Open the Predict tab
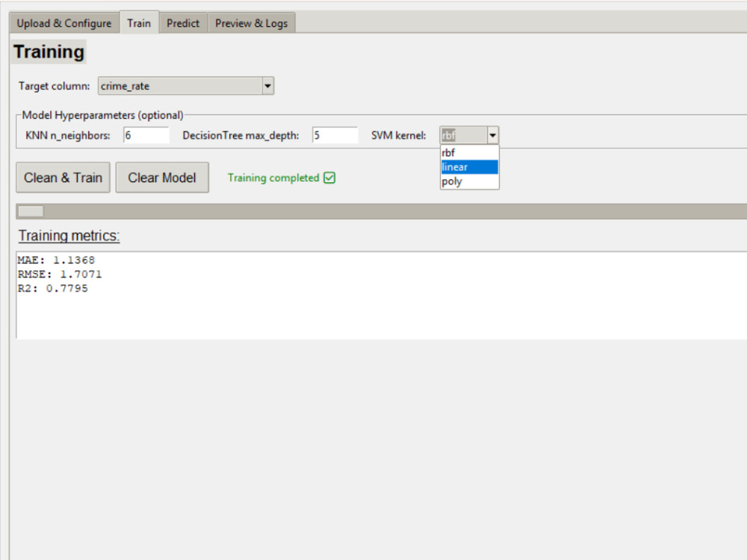 point(183,22)
